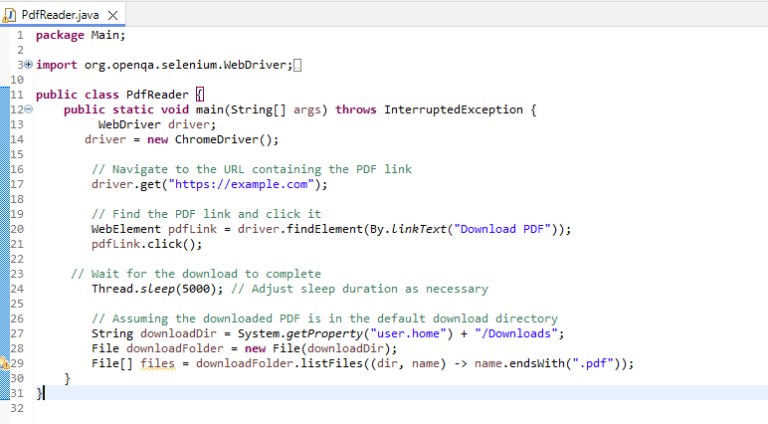The image size is (768, 424).
Task: Click line number 17 in the gutter
Action: pyautogui.click(x=17, y=184)
